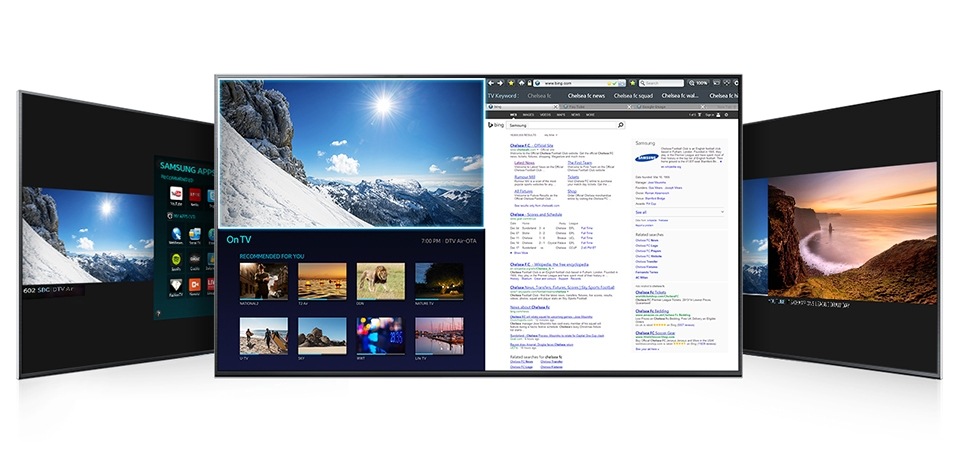Choose TV keyword 'Chelsea fc squad'
960x450 pixels.
634,96
